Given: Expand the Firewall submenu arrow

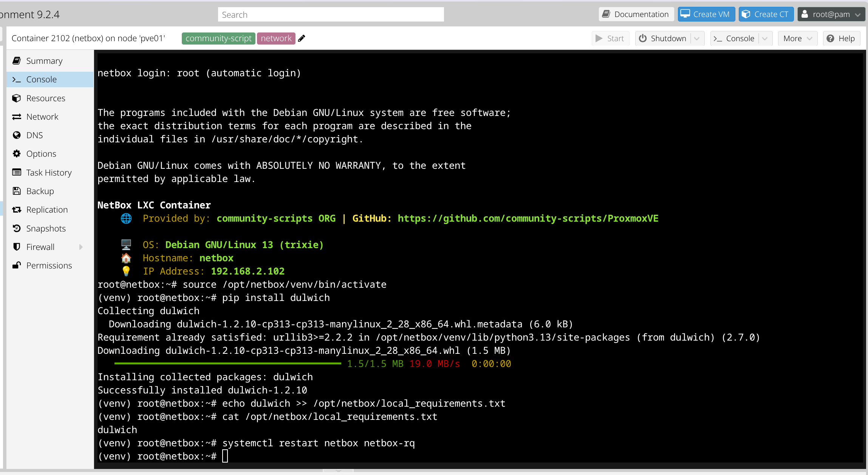Looking at the screenshot, I should (x=81, y=247).
